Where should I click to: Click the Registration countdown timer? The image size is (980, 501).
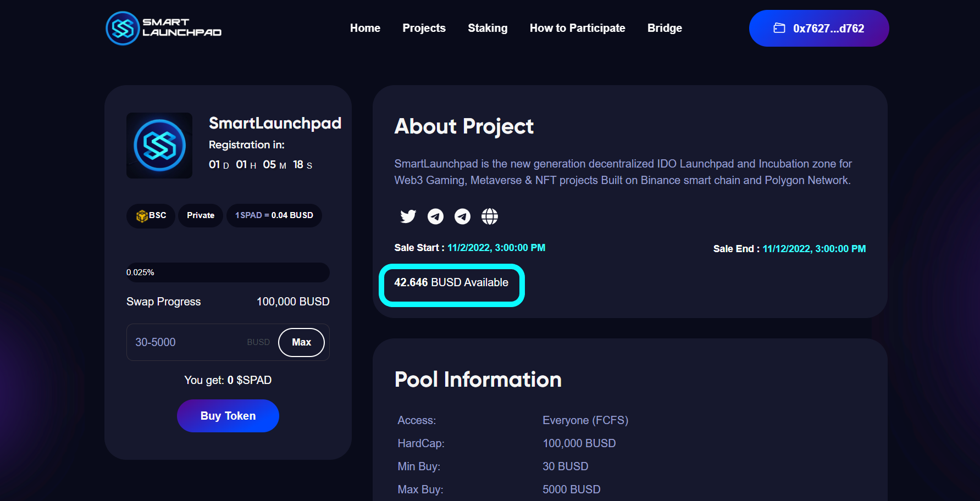pos(261,165)
